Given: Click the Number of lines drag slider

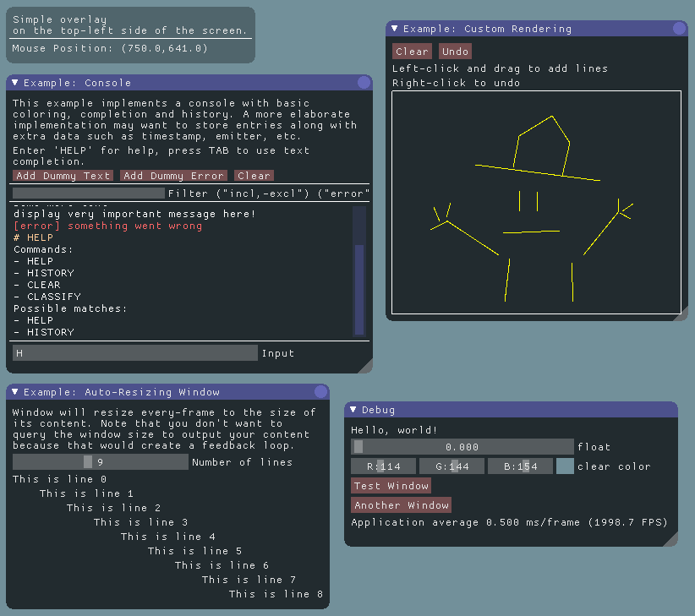Looking at the screenshot, I should (x=100, y=461).
